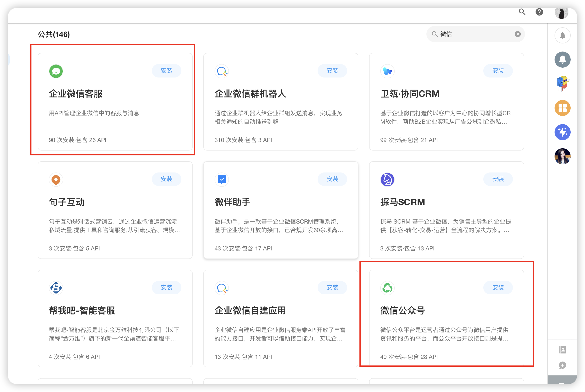Click the add chat plus bubble icon
The height and width of the screenshot is (392, 585).
[562, 365]
